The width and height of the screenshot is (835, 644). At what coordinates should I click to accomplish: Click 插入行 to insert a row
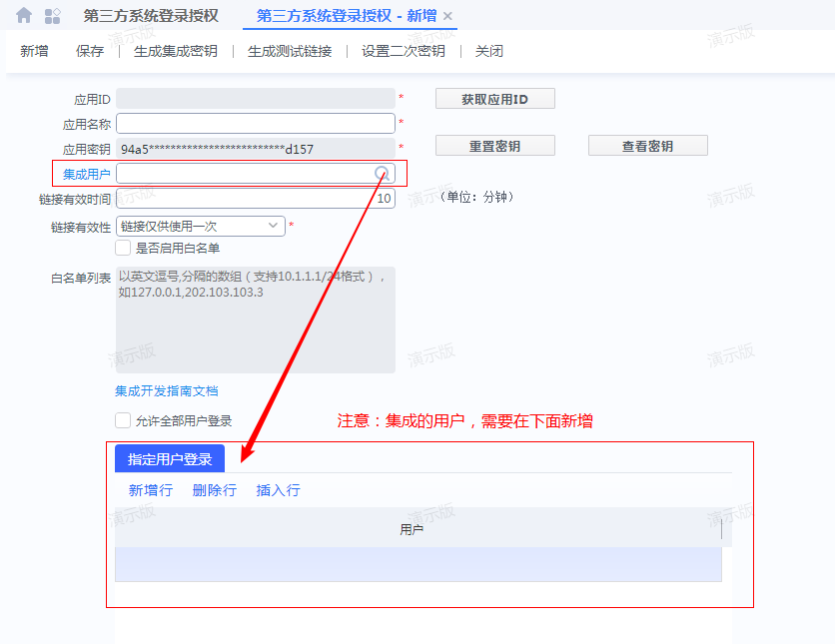coord(278,490)
